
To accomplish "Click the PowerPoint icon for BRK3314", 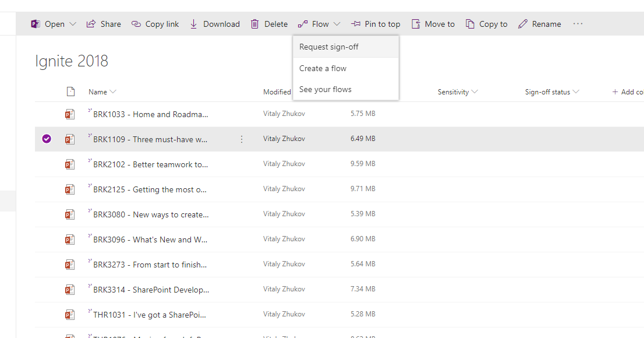I will pos(70,290).
